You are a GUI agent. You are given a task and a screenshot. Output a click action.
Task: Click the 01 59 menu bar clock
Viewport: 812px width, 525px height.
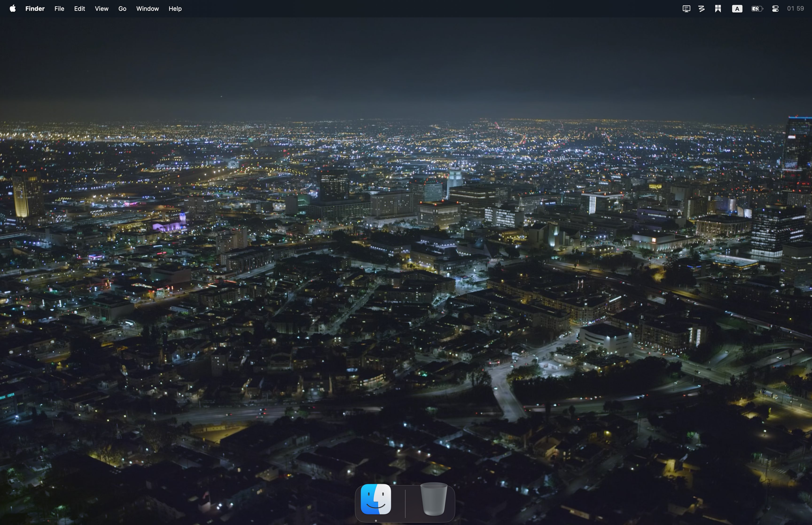point(795,8)
